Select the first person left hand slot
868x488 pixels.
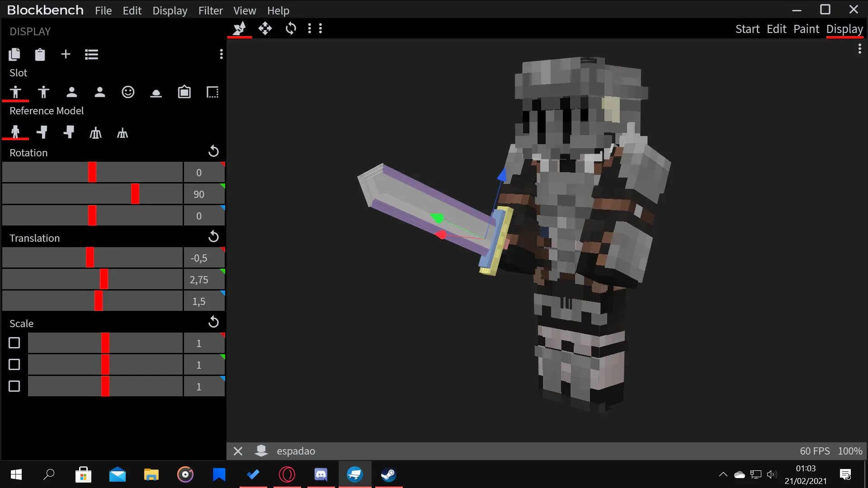[100, 92]
